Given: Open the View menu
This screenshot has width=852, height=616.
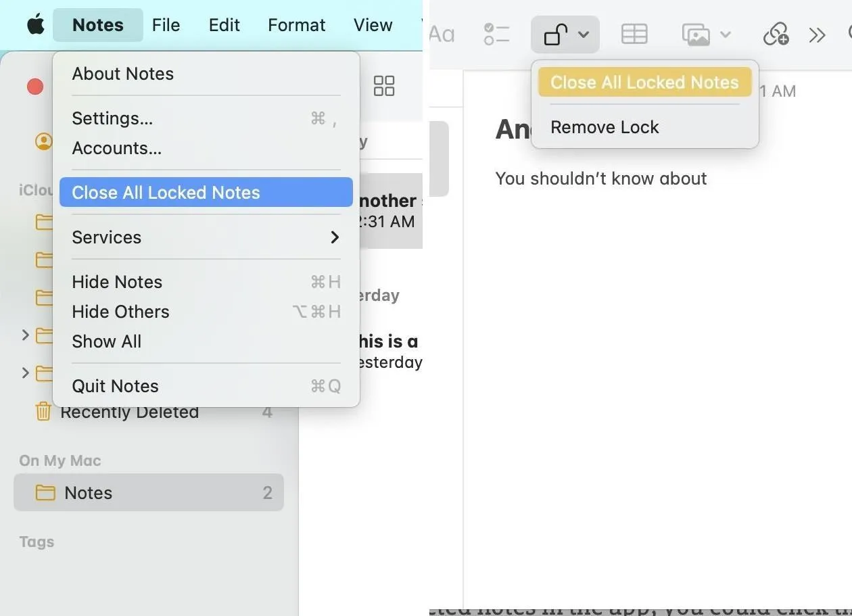Looking at the screenshot, I should pyautogui.click(x=373, y=25).
